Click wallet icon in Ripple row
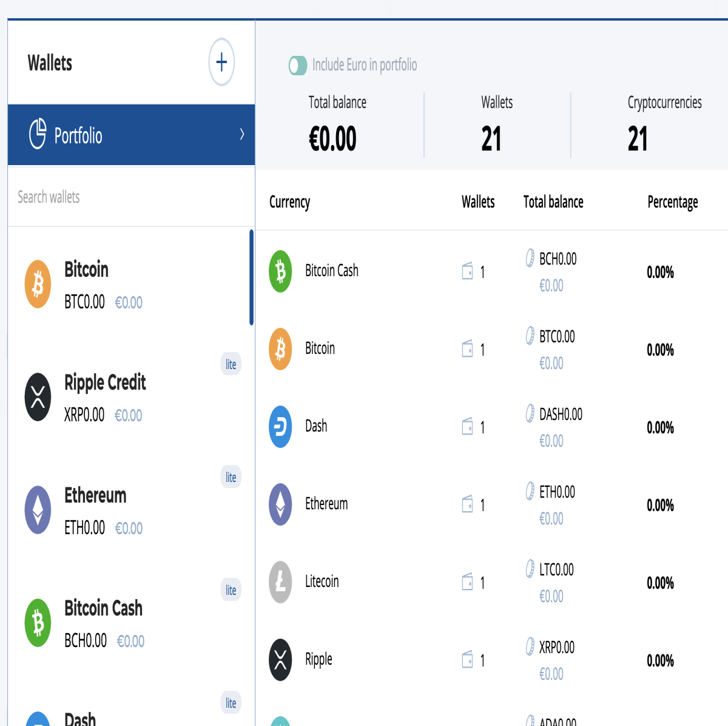The height and width of the screenshot is (726, 728). 467,659
